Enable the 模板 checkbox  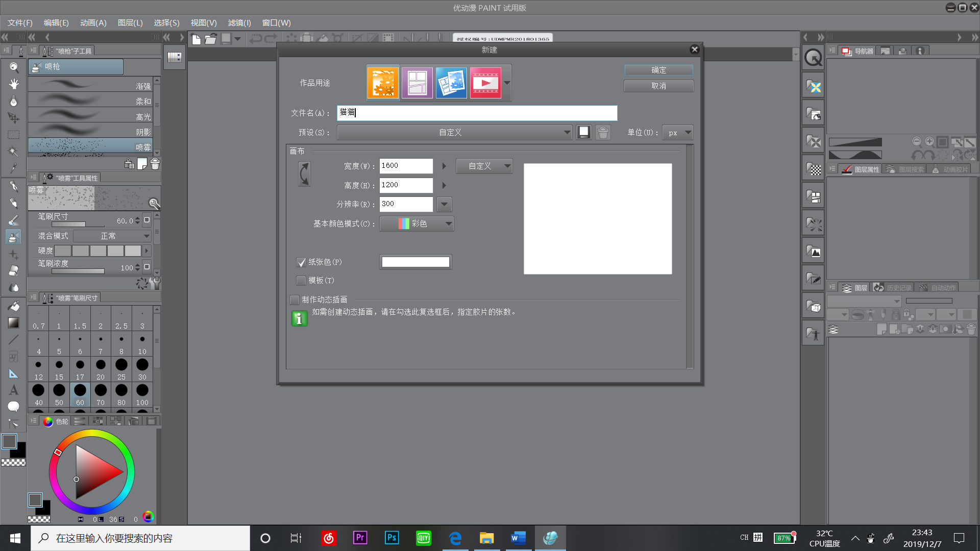tap(301, 281)
